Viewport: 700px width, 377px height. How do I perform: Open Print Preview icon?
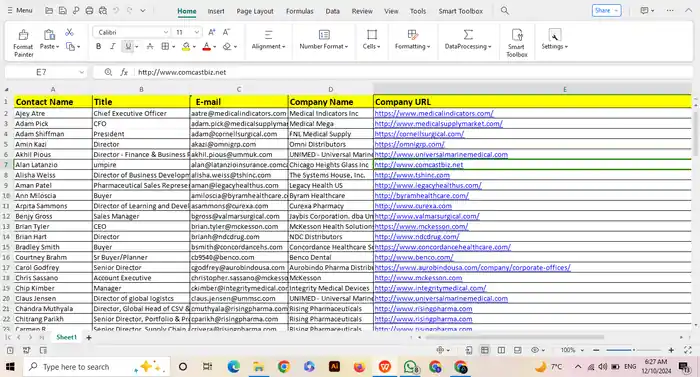click(103, 11)
